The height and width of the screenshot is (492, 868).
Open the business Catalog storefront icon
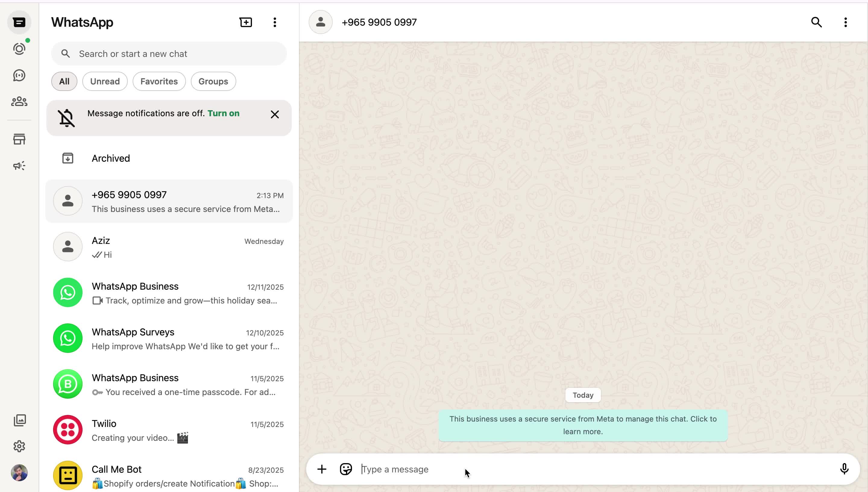19,139
